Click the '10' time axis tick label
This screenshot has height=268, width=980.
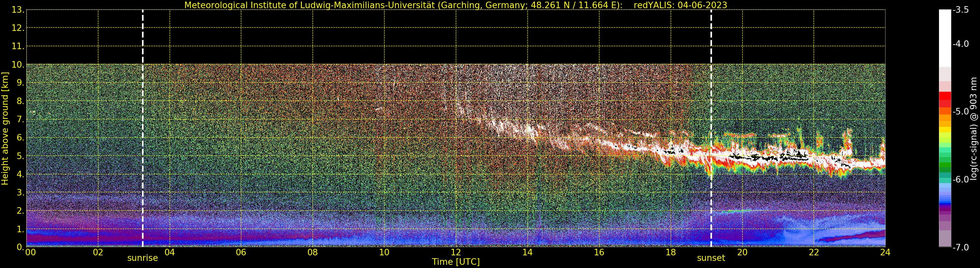[x=384, y=252]
